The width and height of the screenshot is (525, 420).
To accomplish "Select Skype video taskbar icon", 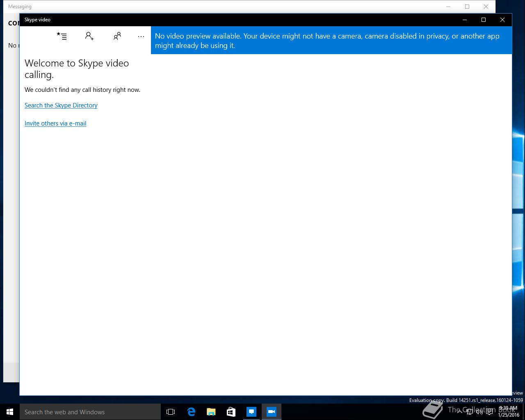I will pos(272,412).
